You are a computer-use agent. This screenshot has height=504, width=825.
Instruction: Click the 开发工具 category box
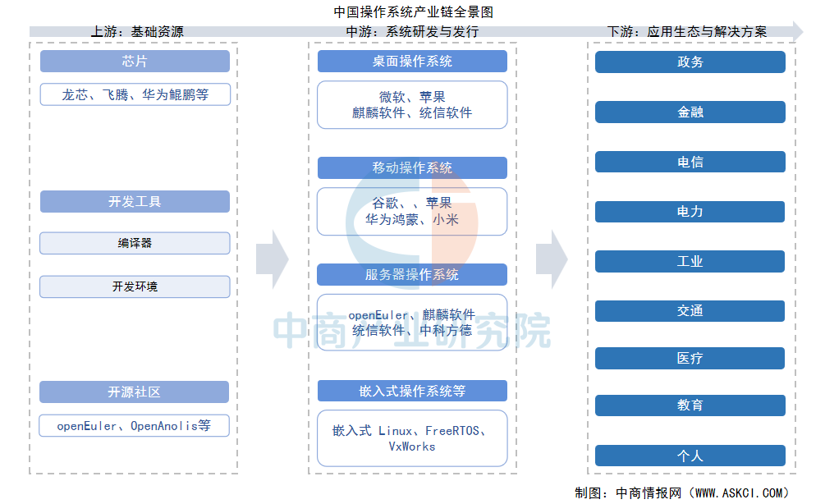tap(135, 201)
